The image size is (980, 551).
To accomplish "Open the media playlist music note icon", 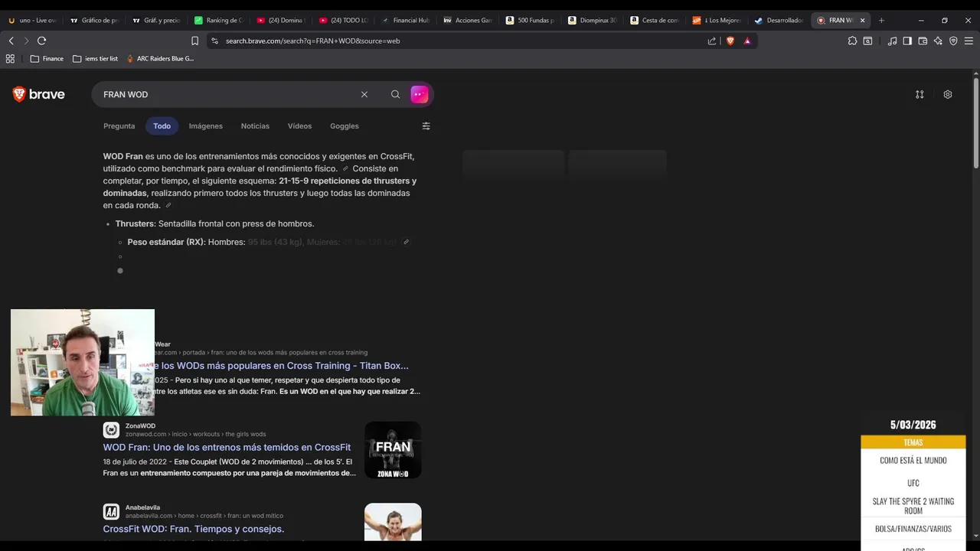I will click(892, 41).
